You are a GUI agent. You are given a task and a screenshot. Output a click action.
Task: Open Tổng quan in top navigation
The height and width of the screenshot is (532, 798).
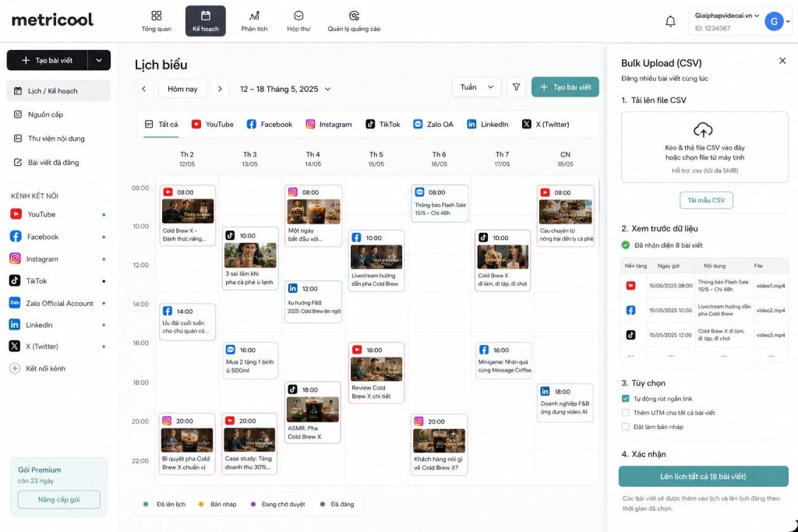(156, 21)
